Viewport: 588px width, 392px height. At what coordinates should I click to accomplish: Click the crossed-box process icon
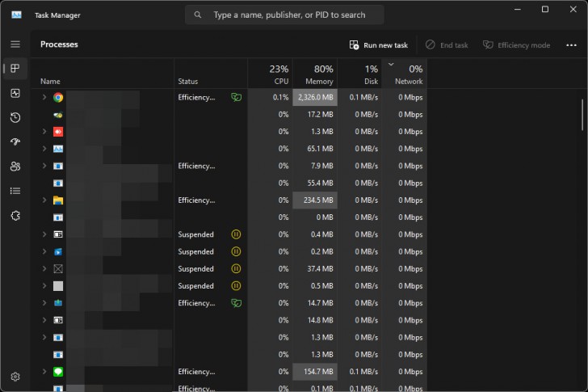(x=58, y=269)
